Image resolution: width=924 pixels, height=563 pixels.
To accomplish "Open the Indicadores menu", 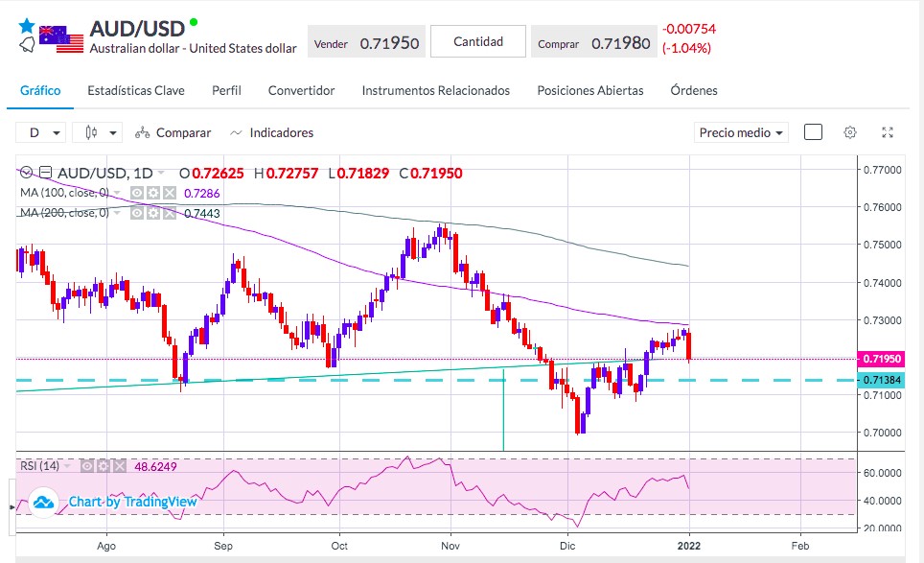I will point(271,132).
